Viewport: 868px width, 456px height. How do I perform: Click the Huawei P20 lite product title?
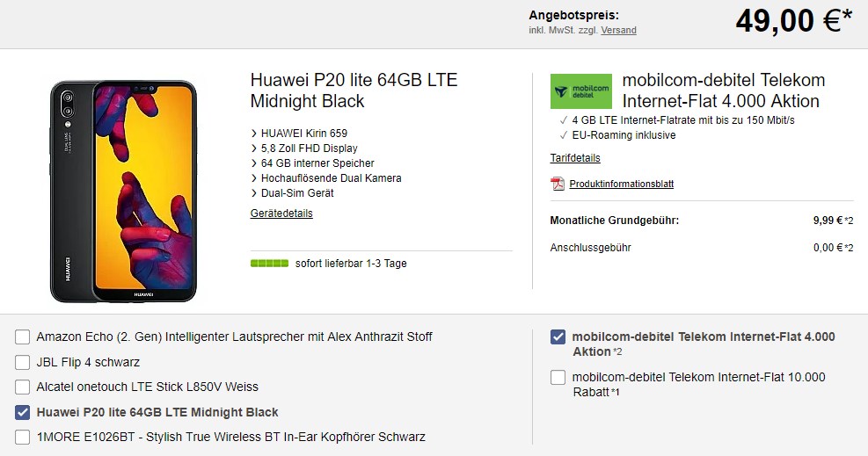(x=354, y=90)
